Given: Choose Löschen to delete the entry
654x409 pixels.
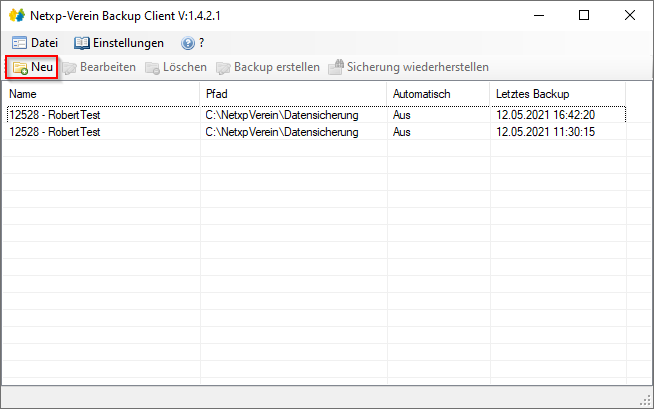Looking at the screenshot, I should click(176, 67).
